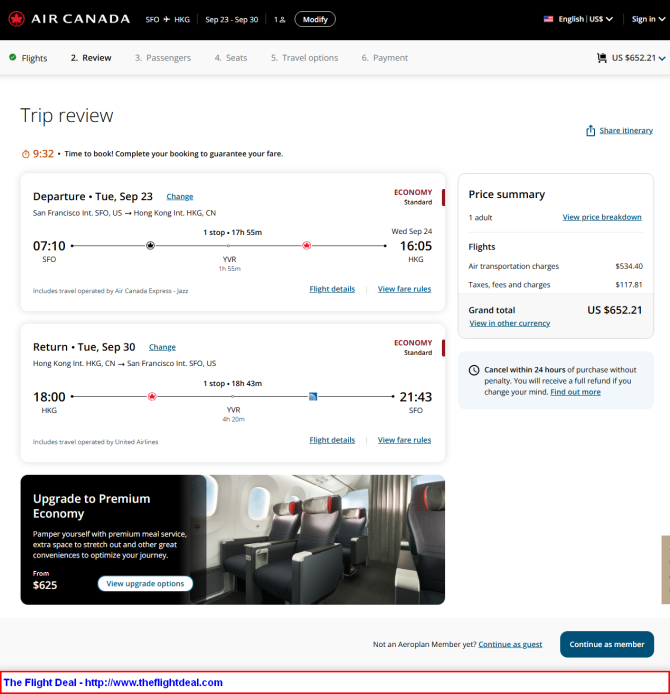Click the theflightdeal.com link at bottom
The height and width of the screenshot is (694, 670).
pos(154,682)
